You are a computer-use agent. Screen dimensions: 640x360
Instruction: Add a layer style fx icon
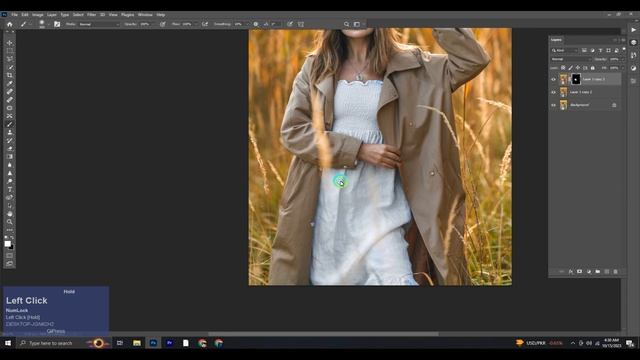click(x=571, y=271)
